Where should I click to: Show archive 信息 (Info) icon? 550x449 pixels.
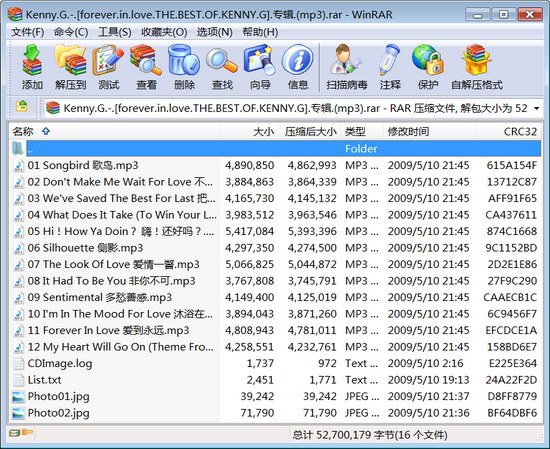[x=298, y=67]
